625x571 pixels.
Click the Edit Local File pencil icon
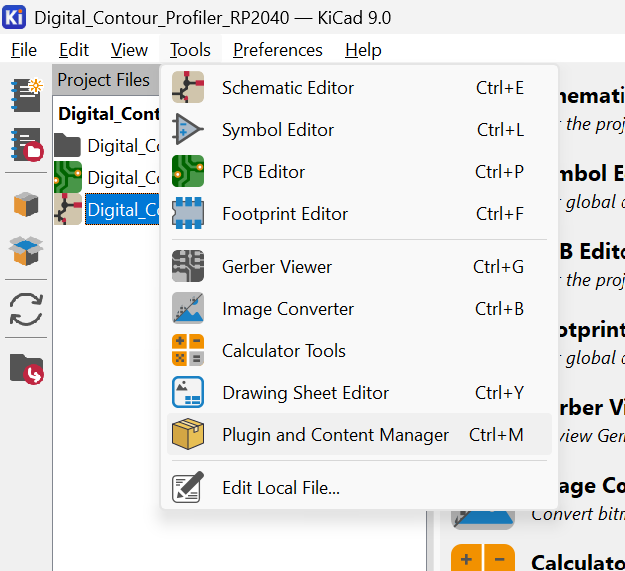[188, 487]
